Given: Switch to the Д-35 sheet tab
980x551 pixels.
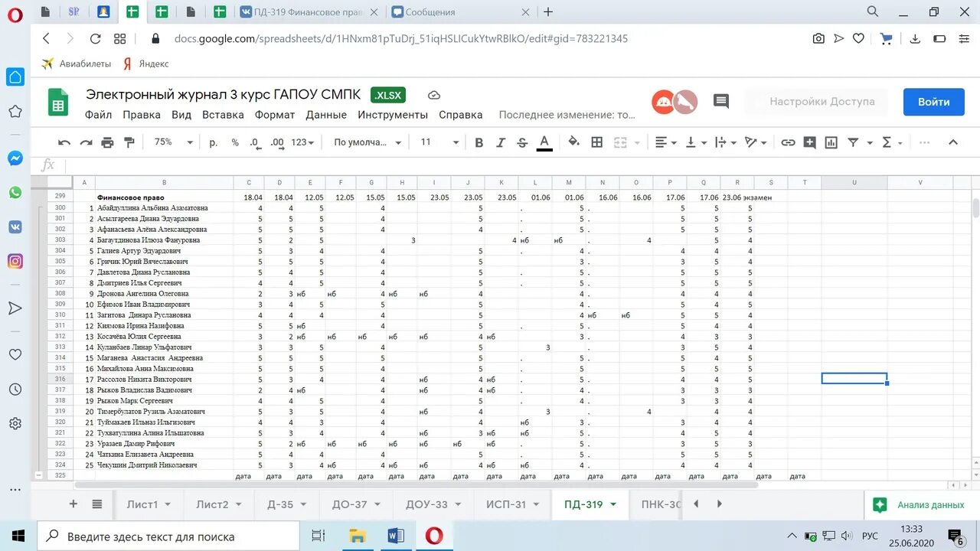Looking at the screenshot, I should point(288,504).
